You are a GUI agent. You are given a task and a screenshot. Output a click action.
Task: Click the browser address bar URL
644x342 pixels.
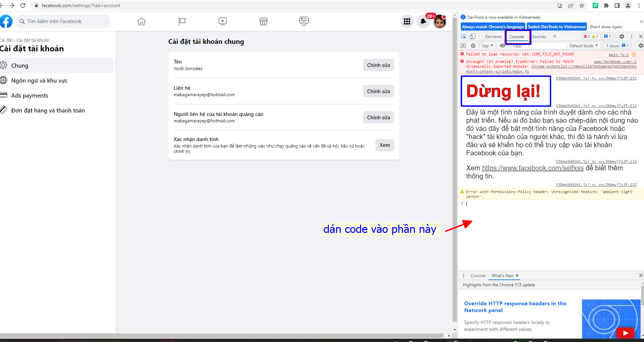[81, 5]
